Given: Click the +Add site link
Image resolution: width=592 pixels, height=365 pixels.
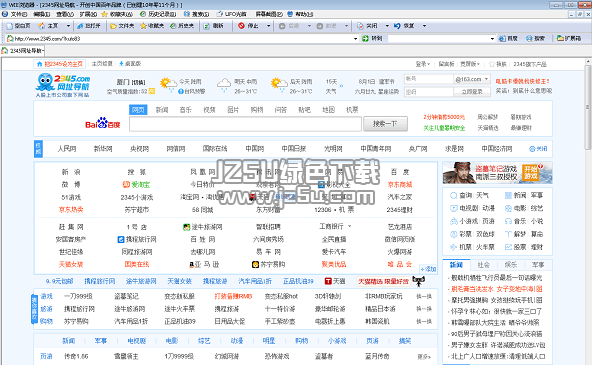Looking at the screenshot, I should tap(429, 269).
